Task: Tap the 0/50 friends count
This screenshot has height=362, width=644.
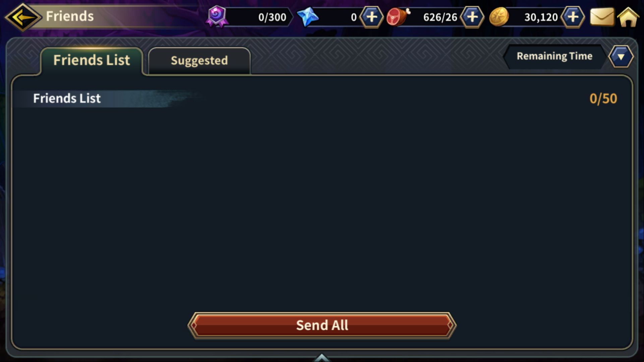Action: pos(603,98)
